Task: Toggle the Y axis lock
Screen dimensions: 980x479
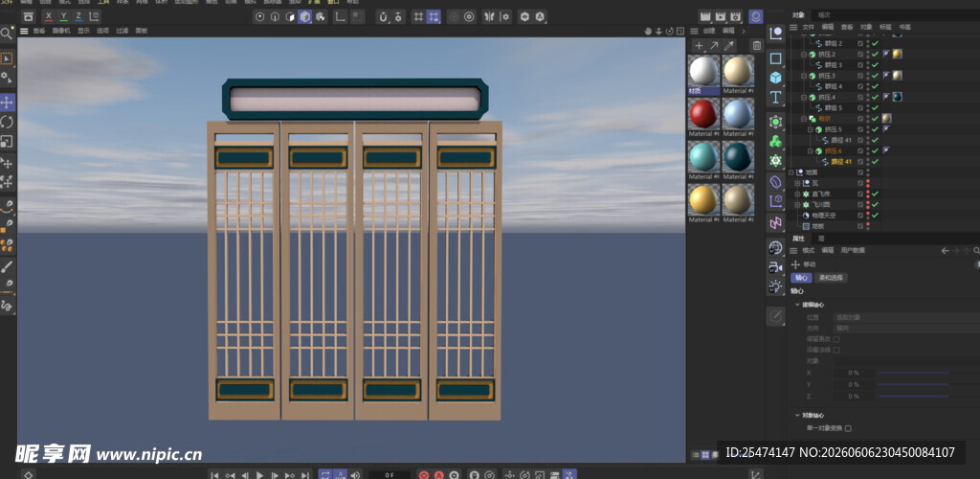Action: 64,17
